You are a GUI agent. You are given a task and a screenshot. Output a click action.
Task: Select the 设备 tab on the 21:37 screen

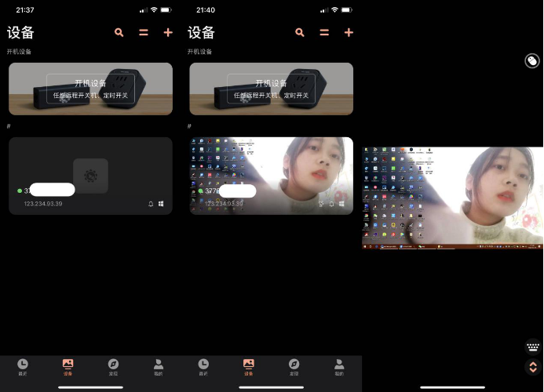(x=68, y=367)
